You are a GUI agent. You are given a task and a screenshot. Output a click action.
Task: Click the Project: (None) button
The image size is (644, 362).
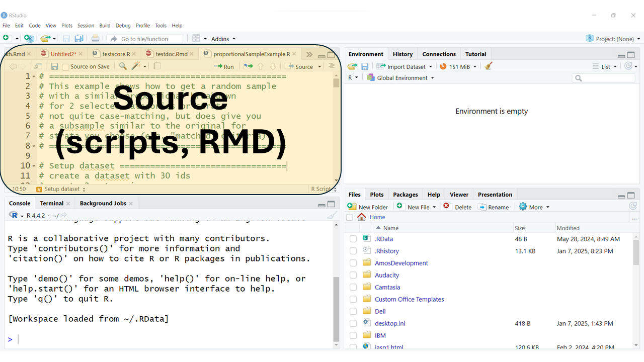[613, 39]
